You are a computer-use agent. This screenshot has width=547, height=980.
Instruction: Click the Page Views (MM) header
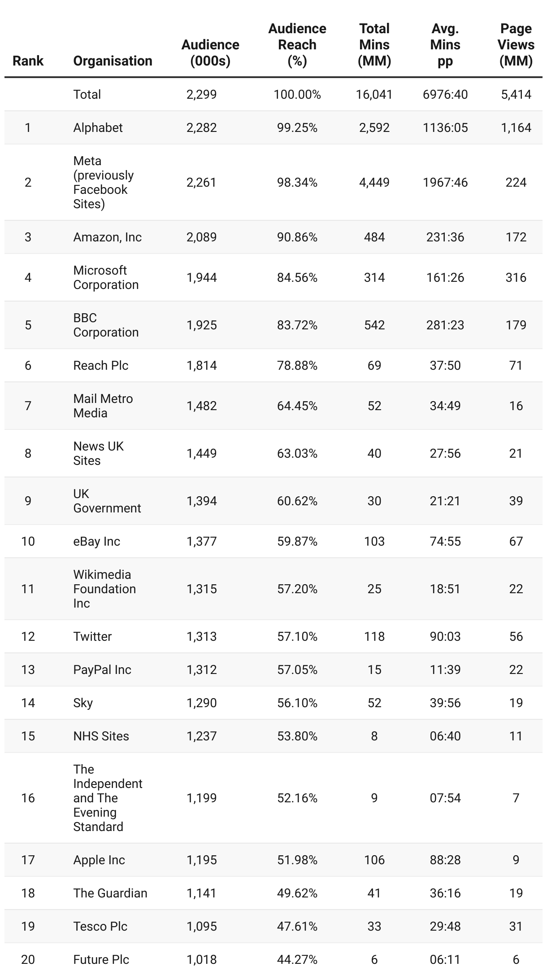tap(516, 44)
